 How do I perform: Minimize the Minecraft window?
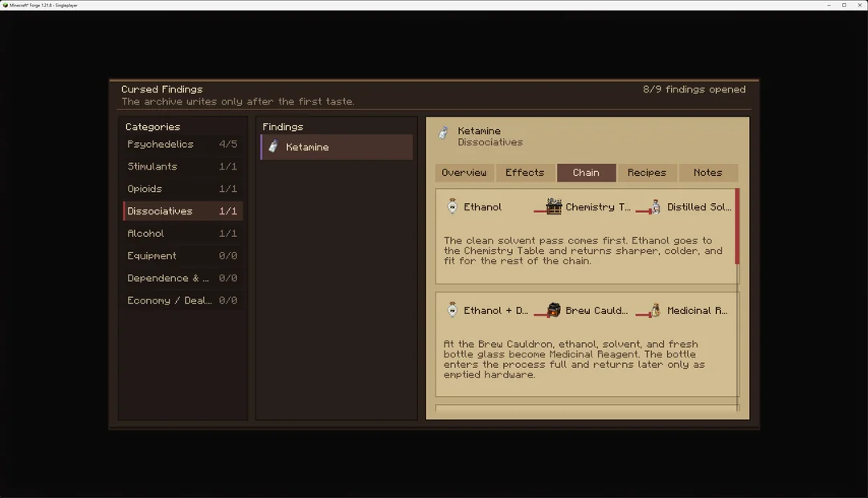(829, 5)
